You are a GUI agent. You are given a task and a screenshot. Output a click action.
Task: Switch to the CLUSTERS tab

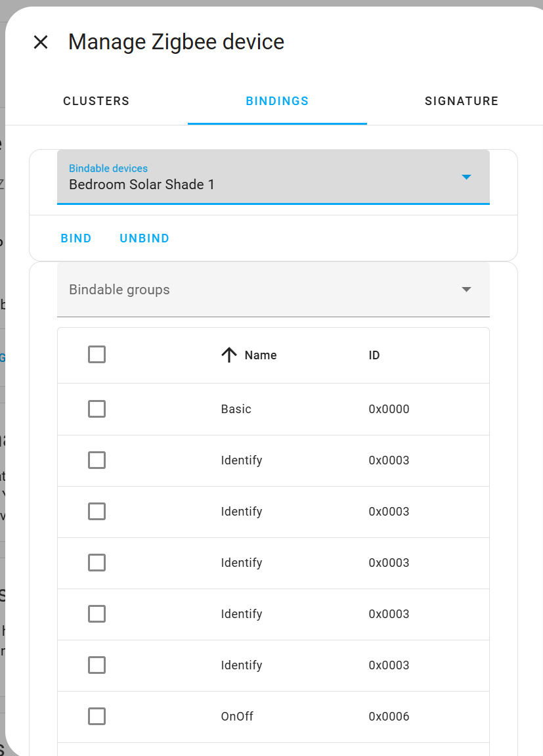coord(96,100)
